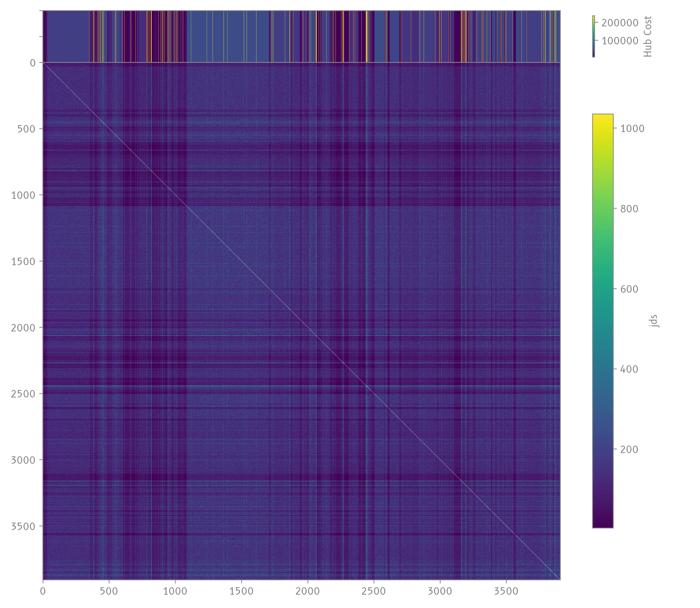The image size is (700, 608).
Task: Click the annotation strip above the heatmap
Action: click(x=302, y=36)
